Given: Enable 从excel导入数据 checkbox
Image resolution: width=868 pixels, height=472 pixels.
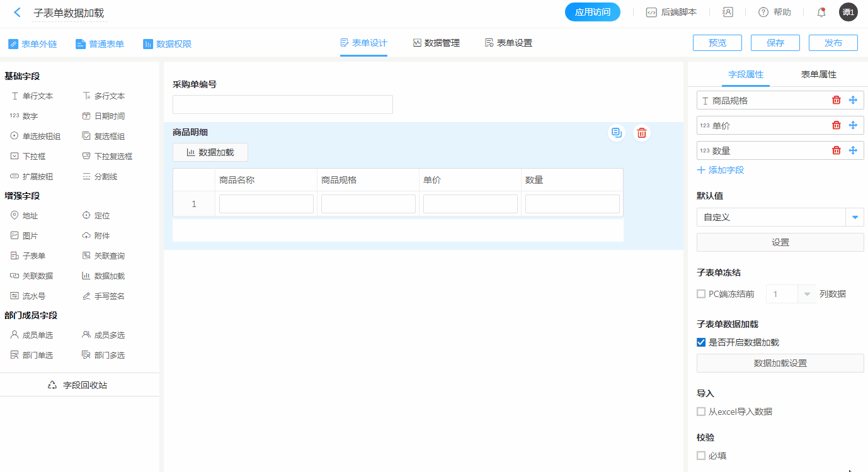Looking at the screenshot, I should [701, 412].
